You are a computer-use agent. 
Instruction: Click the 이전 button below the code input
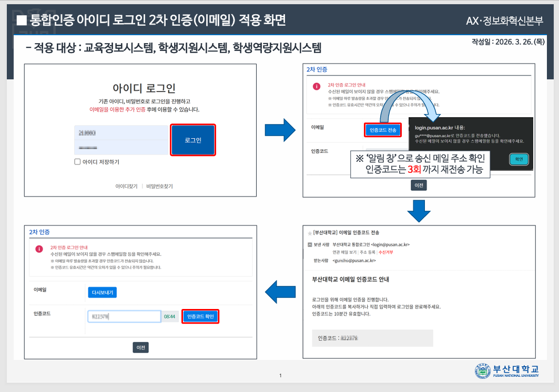(141, 347)
